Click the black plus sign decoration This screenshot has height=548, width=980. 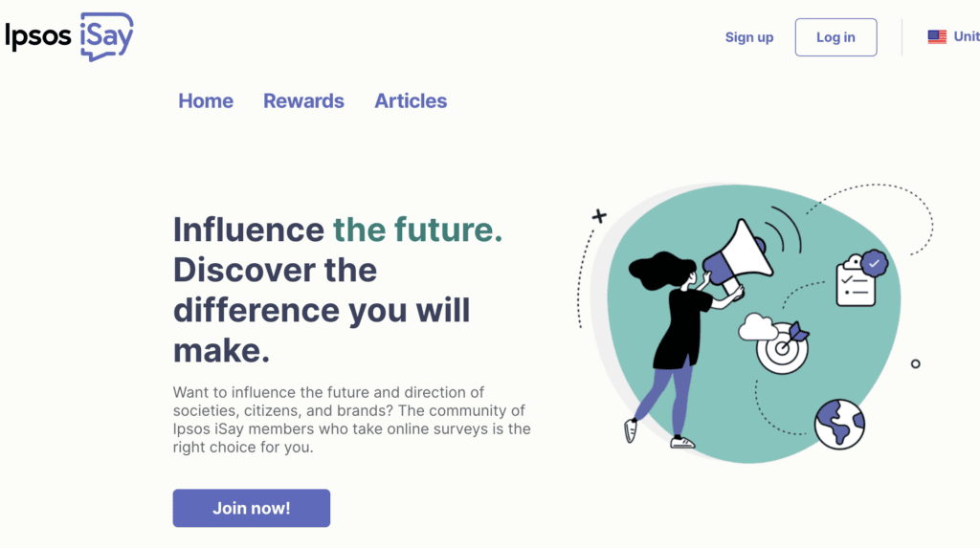(x=599, y=216)
